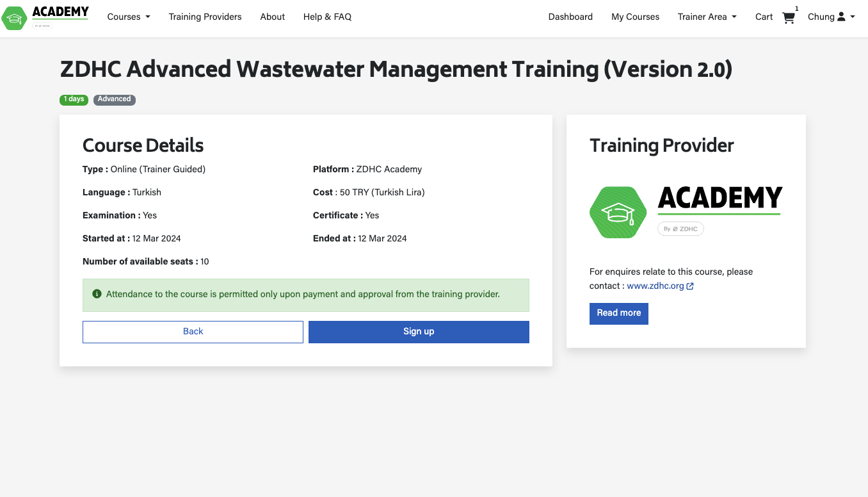The width and height of the screenshot is (868, 497).
Task: Click the user profile icon next to Chung
Action: (841, 17)
